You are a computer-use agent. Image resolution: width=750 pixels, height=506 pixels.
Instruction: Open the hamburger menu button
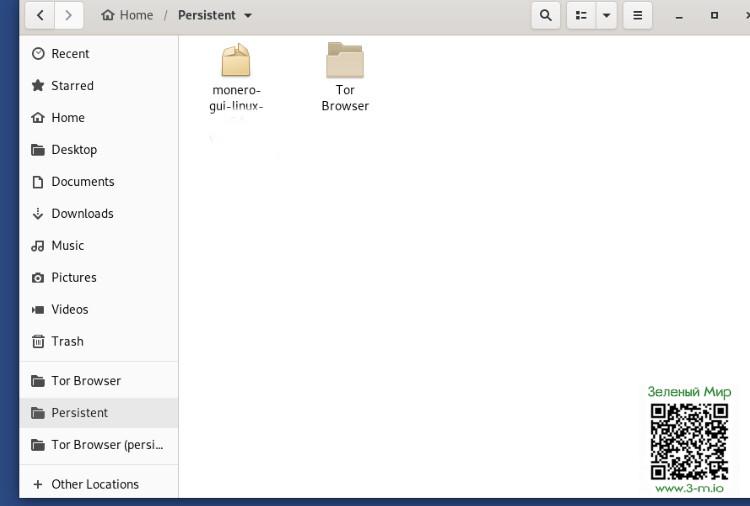click(637, 15)
